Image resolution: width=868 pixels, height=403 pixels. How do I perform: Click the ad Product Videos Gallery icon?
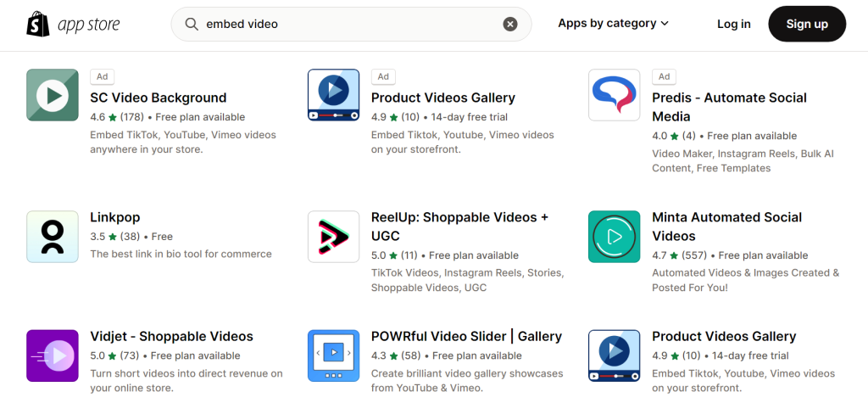[x=334, y=95]
